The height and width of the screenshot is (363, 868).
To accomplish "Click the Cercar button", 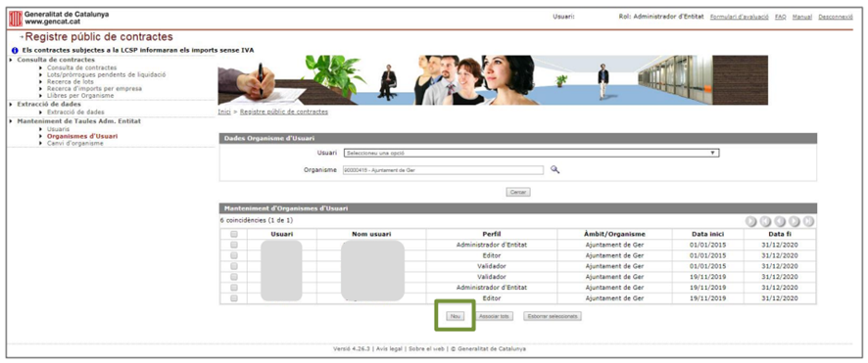I will click(x=518, y=193).
